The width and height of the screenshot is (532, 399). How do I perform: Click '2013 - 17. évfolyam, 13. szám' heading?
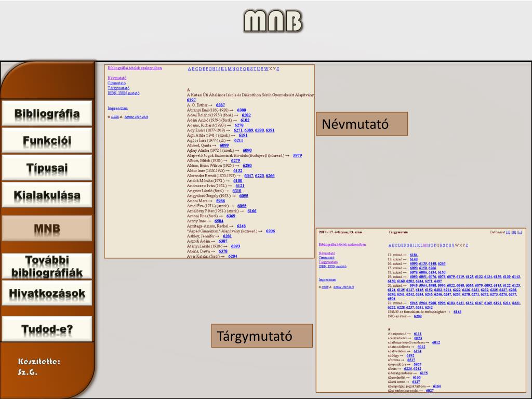click(340, 232)
